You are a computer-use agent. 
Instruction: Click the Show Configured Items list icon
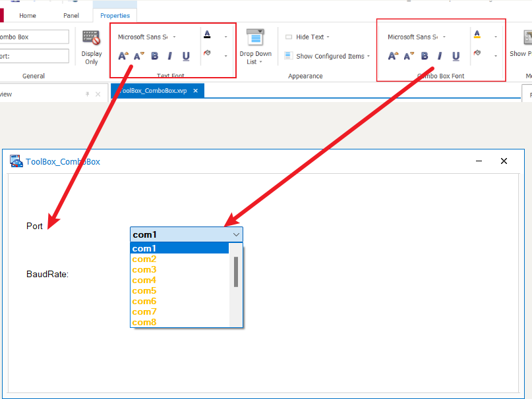tap(287, 55)
